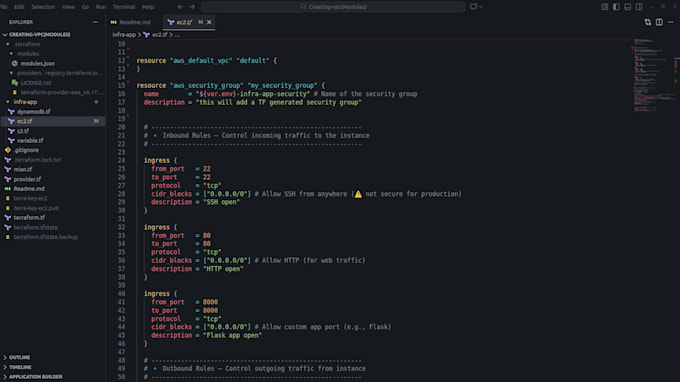The height and width of the screenshot is (382, 680).
Task: Collapse the .terraform folder
Action: 27,44
